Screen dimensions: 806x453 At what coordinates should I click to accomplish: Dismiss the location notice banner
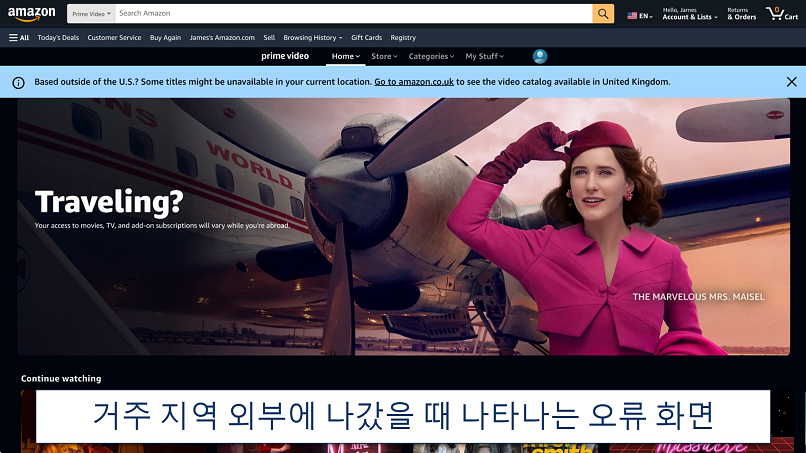click(x=791, y=82)
